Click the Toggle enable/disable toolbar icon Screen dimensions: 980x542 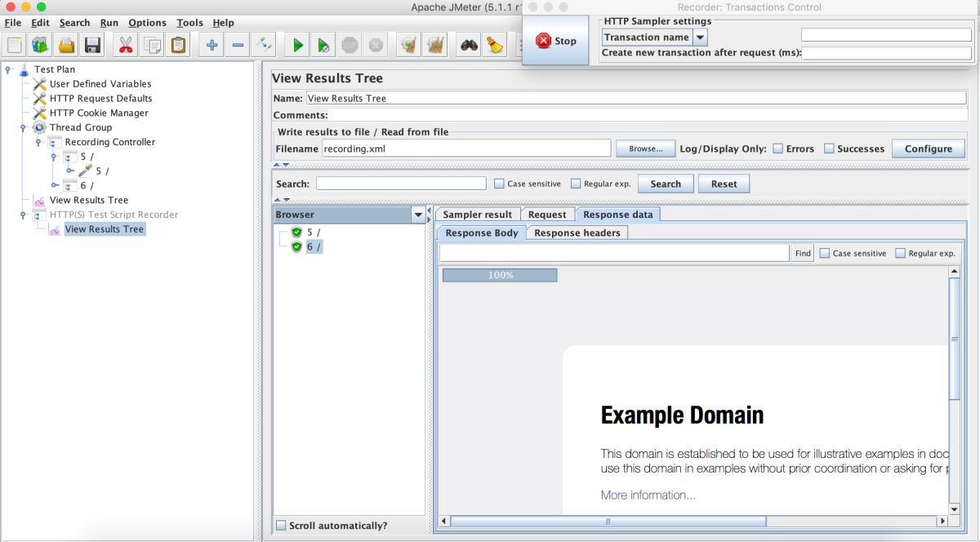264,45
